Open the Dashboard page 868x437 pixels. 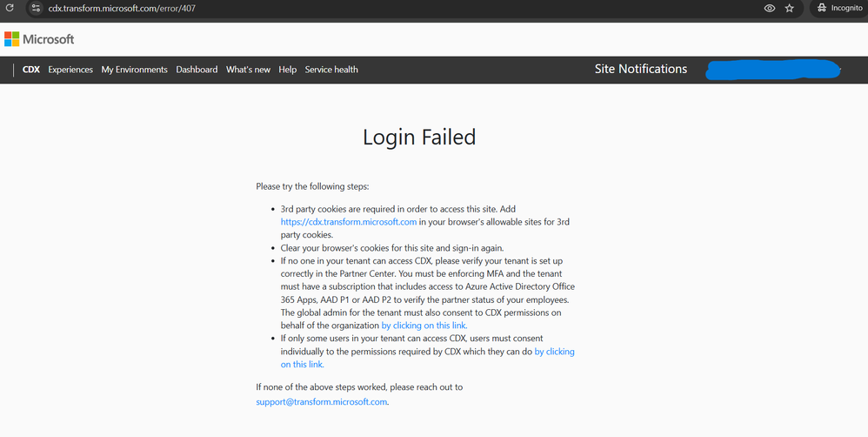pyautogui.click(x=197, y=70)
